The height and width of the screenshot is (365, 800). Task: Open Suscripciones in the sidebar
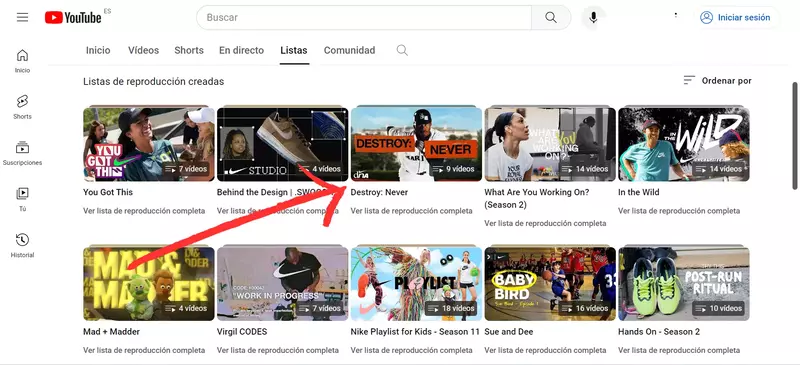22,153
